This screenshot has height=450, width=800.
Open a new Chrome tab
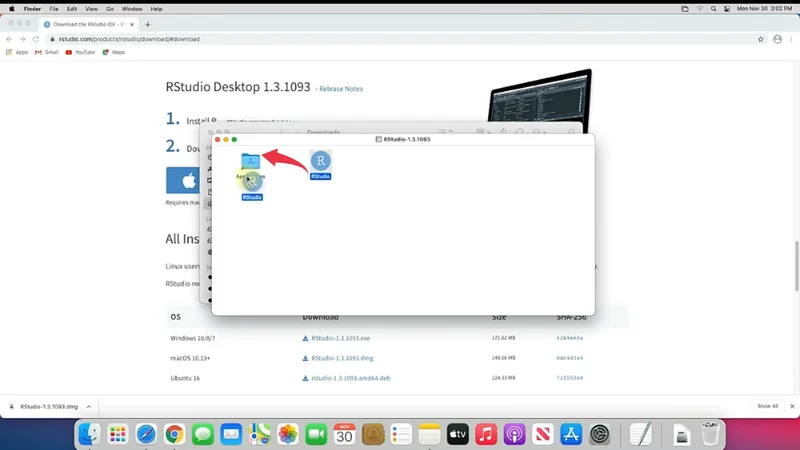point(148,23)
